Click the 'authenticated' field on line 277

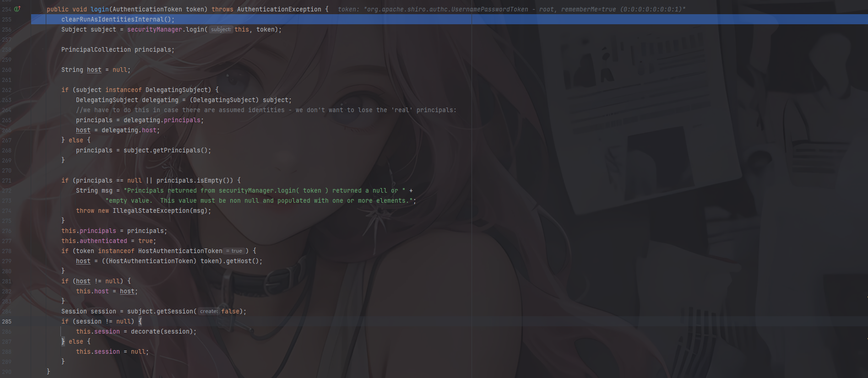(x=103, y=241)
